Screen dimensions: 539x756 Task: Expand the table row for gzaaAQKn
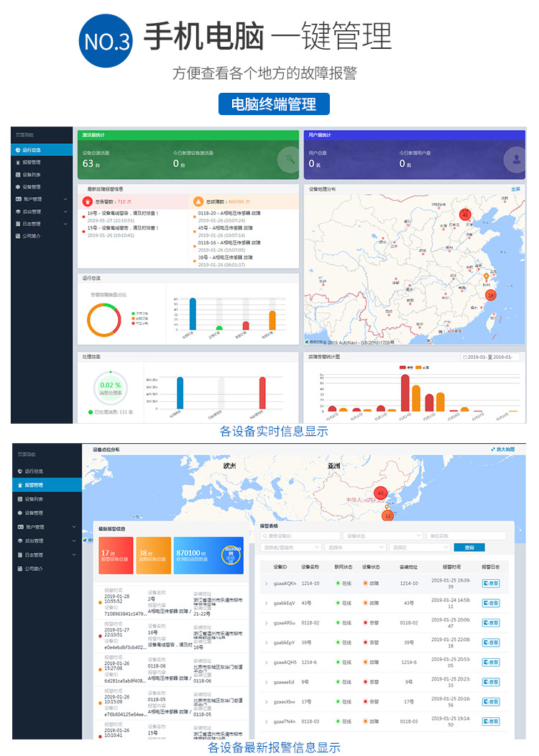[266, 583]
